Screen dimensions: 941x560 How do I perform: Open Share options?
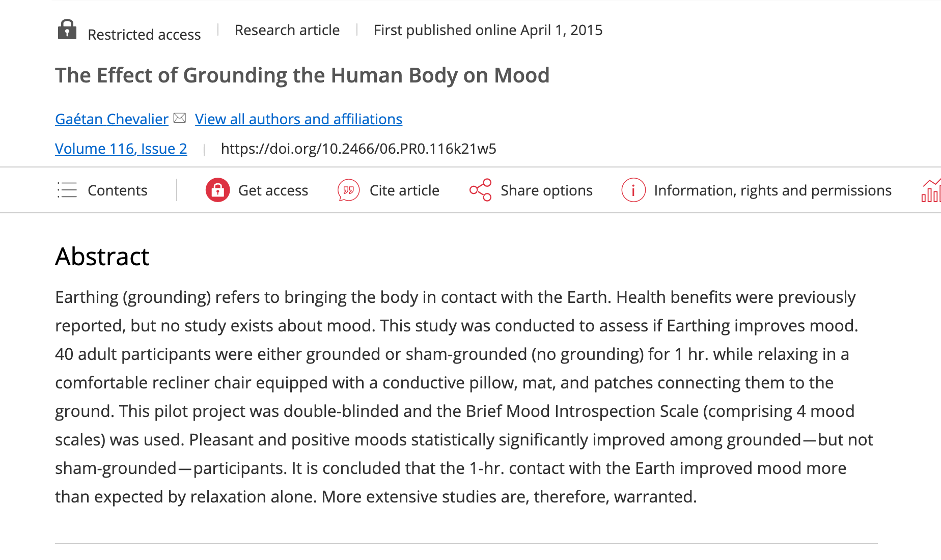pos(546,190)
